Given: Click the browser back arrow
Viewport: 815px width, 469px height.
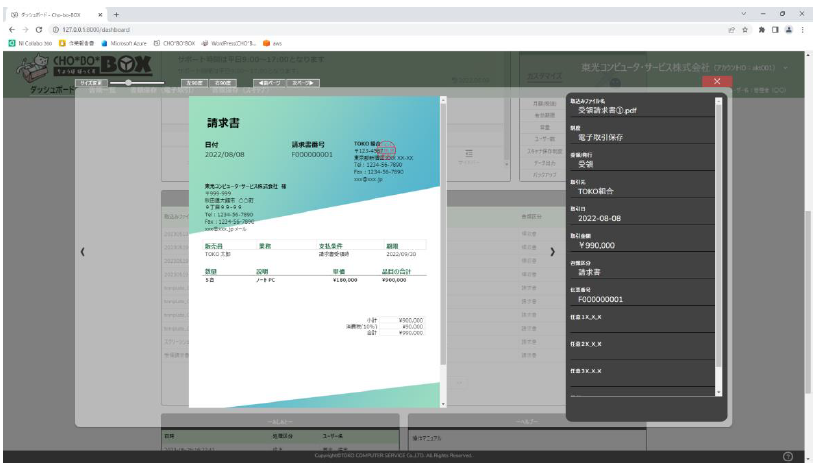Looking at the screenshot, I should click(x=12, y=30).
